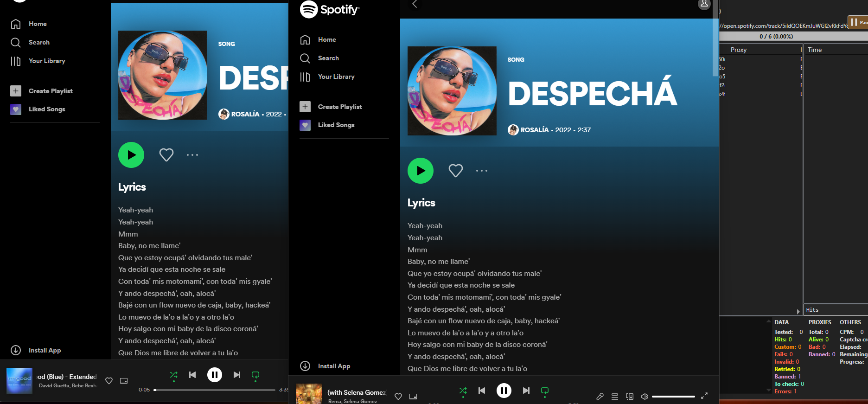The height and width of the screenshot is (404, 868).
Task: Skip to previous track in the left window
Action: point(192,375)
